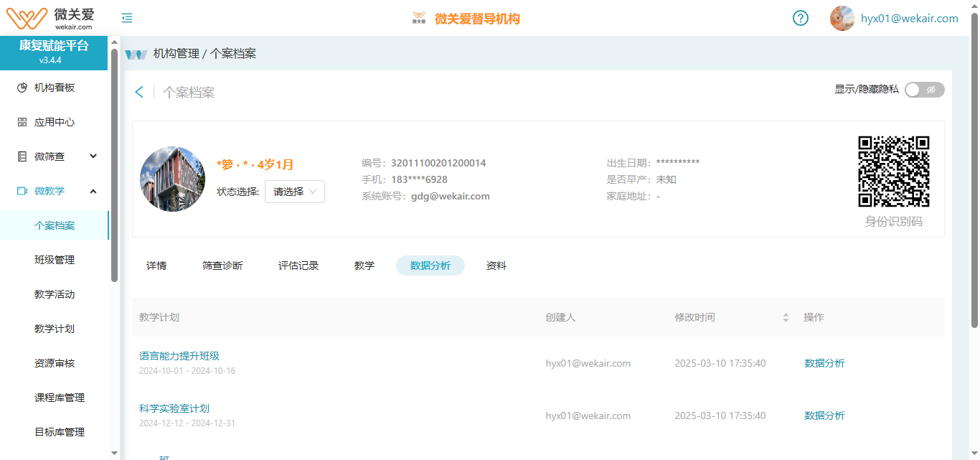This screenshot has height=460, width=980.
Task: Open 数据分析 for 语言能力提升班级
Action: pos(824,363)
